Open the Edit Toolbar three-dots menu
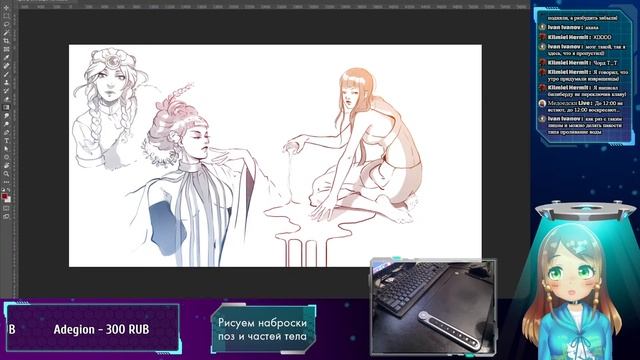Viewport: 640px width, 360px height. pyautogui.click(x=6, y=182)
